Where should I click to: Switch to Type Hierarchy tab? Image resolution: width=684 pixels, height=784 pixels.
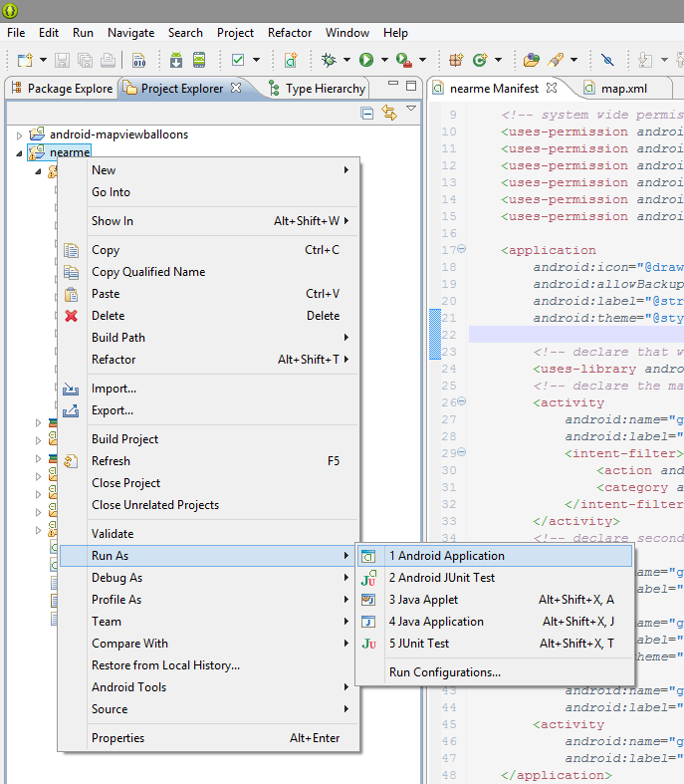click(x=317, y=89)
